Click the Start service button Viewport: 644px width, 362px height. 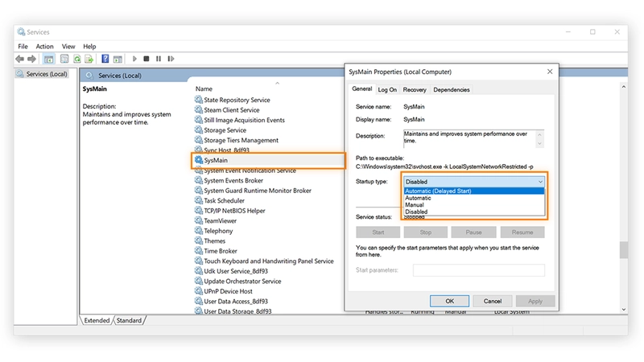coord(378,232)
